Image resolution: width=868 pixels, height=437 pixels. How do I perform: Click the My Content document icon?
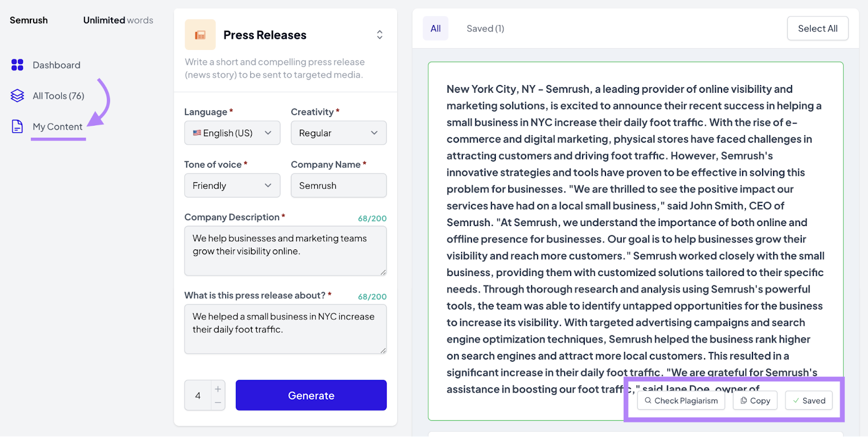tap(17, 127)
